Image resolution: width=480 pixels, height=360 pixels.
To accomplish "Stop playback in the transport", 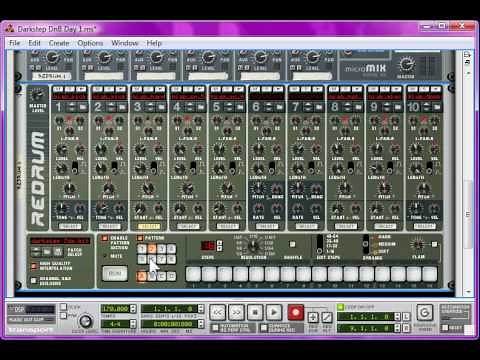I will [x=255, y=313].
